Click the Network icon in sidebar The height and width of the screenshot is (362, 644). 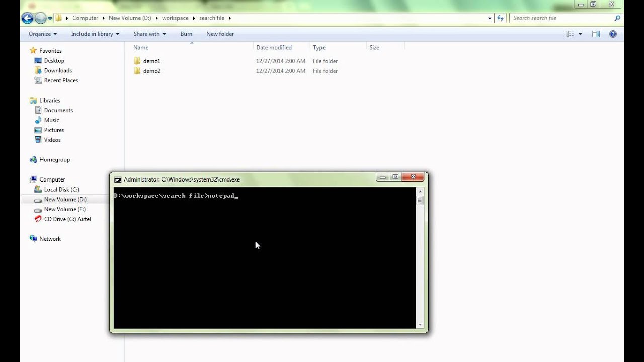(33, 239)
